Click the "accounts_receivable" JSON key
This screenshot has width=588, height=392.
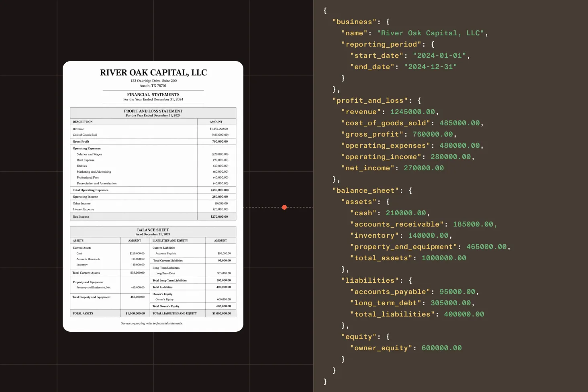397,224
